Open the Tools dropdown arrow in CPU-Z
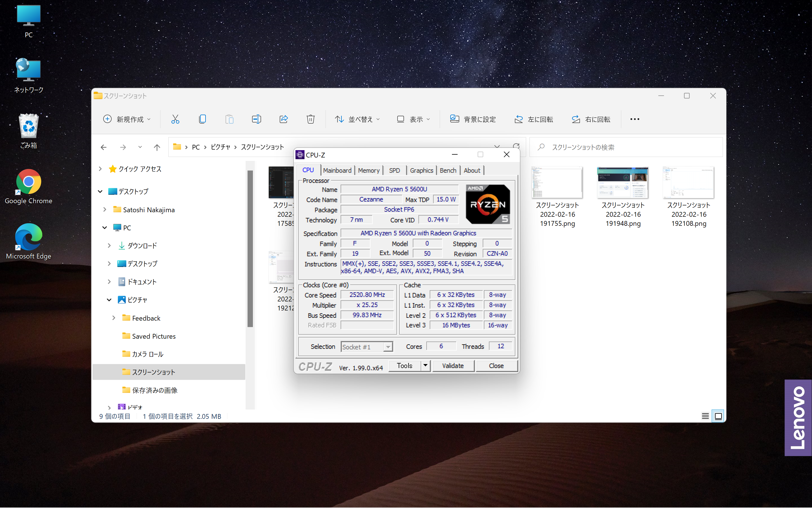This screenshot has height=508, width=812. coord(425,365)
